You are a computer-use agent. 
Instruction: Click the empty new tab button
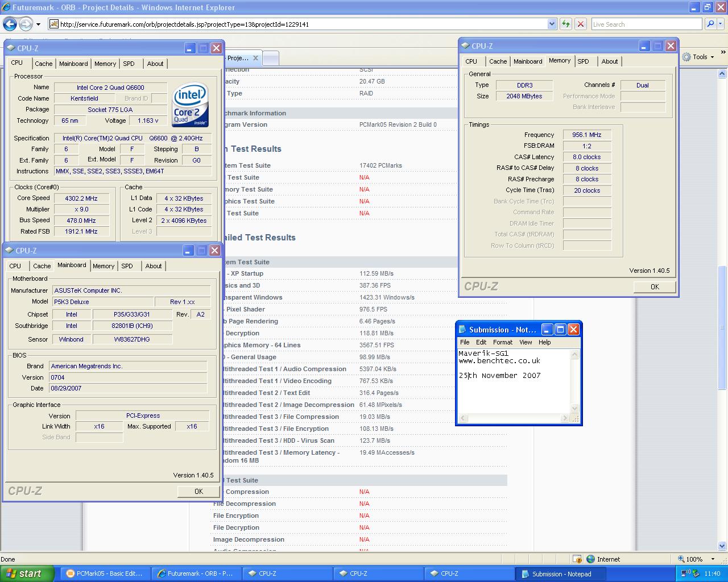coord(271,58)
